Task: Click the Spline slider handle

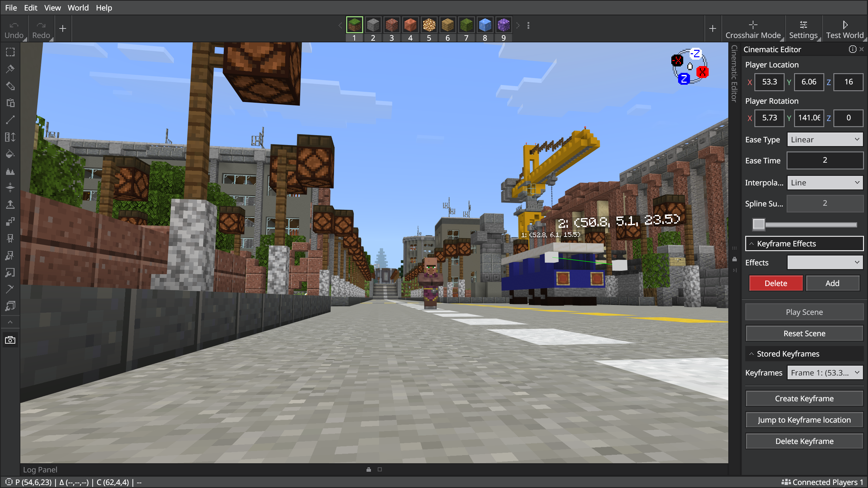Action: pos(758,224)
